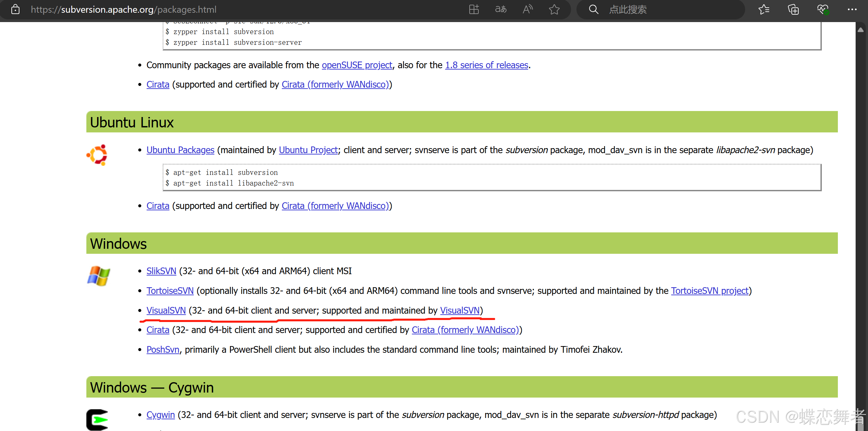Click the site lock icon in address bar

15,9
